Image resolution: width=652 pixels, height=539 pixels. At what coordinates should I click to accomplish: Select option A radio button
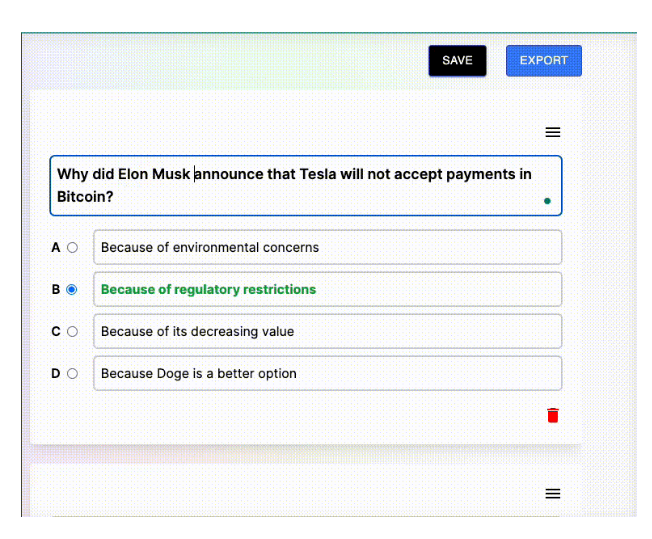[72, 248]
